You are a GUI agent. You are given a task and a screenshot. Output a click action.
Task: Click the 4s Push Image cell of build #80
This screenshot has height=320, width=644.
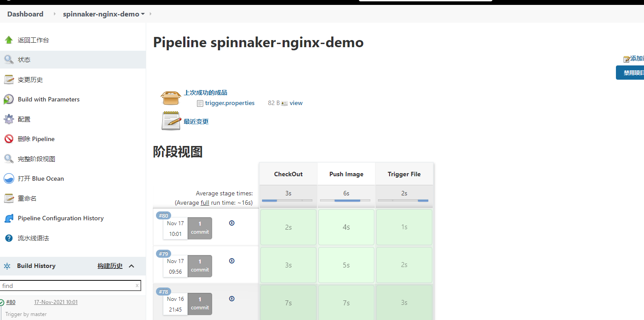[346, 227]
